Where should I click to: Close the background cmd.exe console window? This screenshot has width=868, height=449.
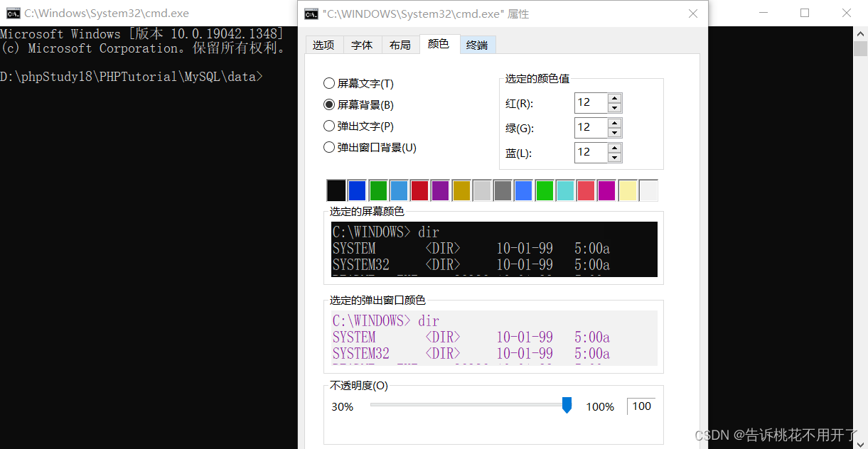(x=847, y=13)
